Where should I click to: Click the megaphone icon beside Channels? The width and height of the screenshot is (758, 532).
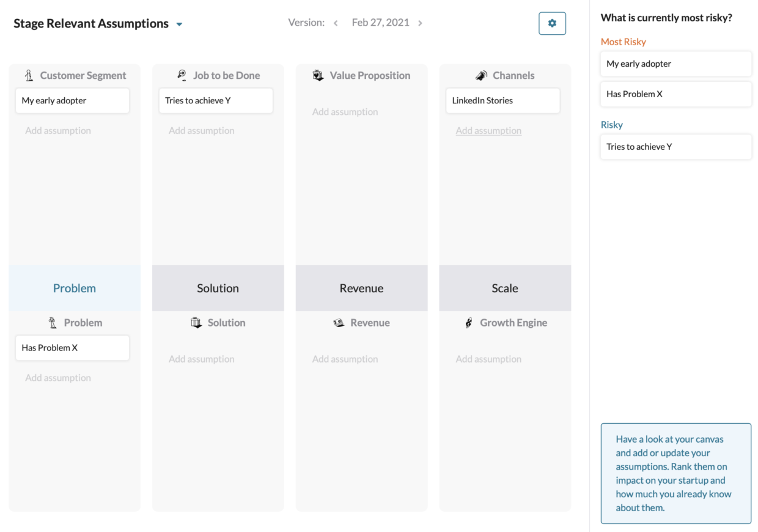pyautogui.click(x=480, y=75)
